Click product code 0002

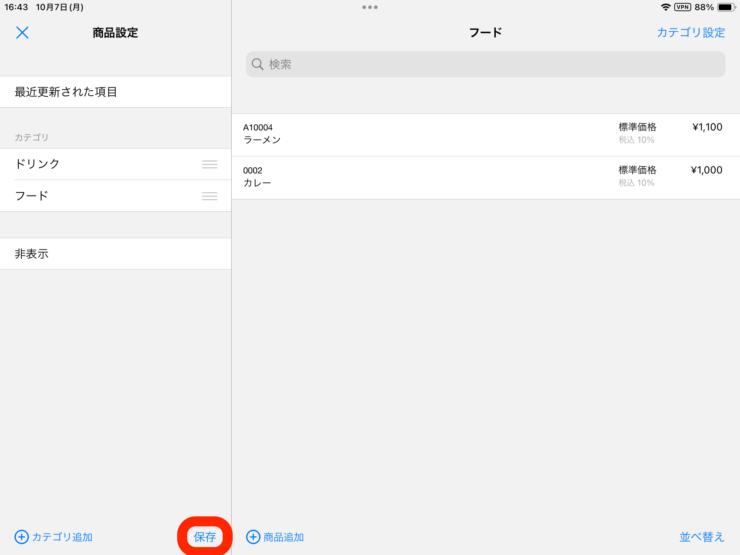252,170
